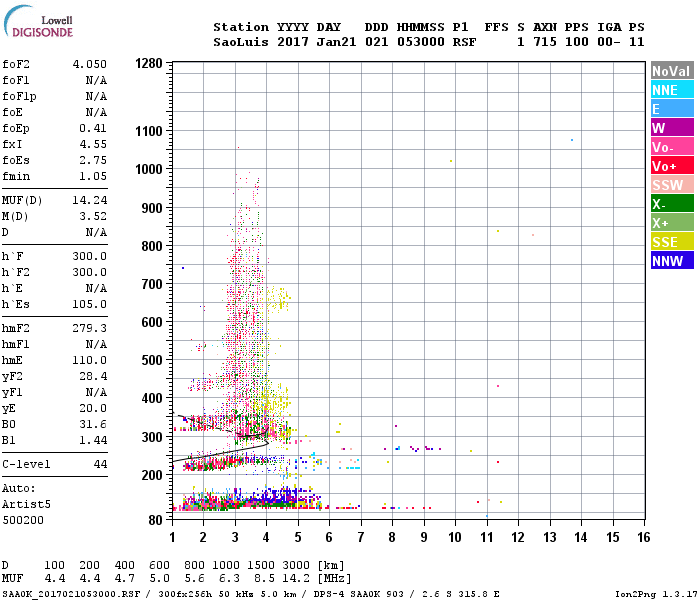Viewport: 700px width, 600px height.
Task: Click the B1 value 1.44
Action: pyautogui.click(x=93, y=440)
